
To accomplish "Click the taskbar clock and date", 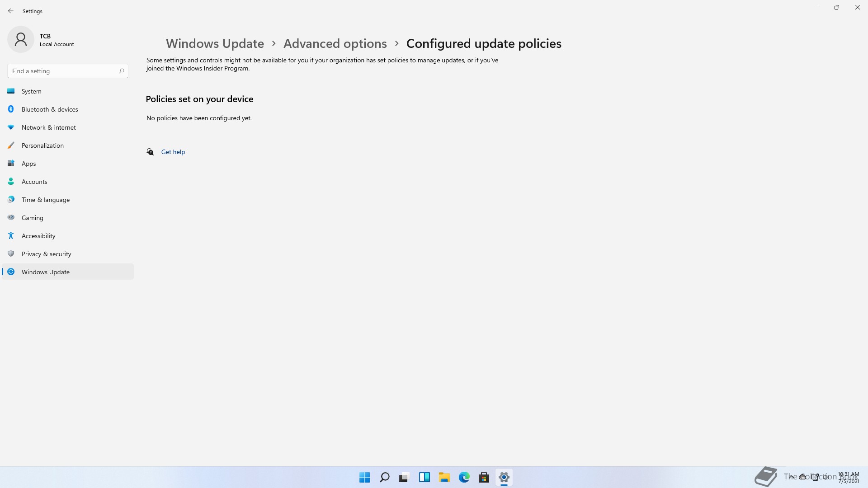I will 849,478.
